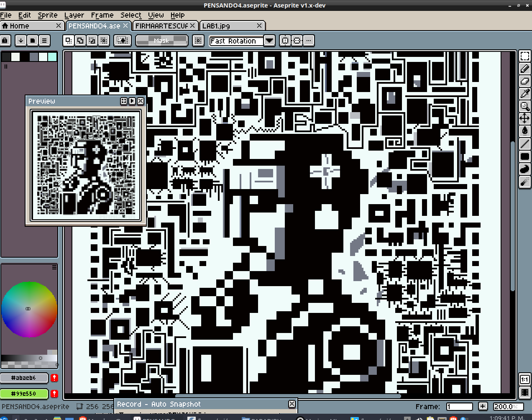Close the Record - Auto Snapshot panel
The image size is (532, 420).
tap(292, 404)
